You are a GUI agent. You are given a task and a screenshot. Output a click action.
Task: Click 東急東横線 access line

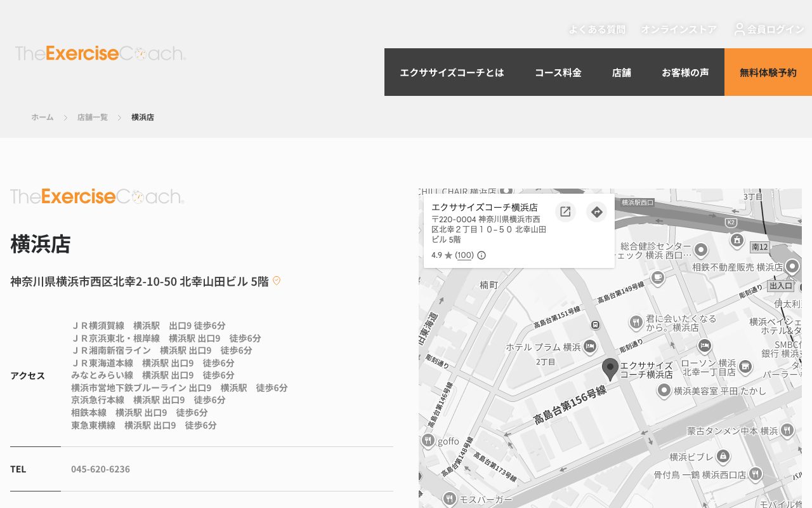pos(144,425)
